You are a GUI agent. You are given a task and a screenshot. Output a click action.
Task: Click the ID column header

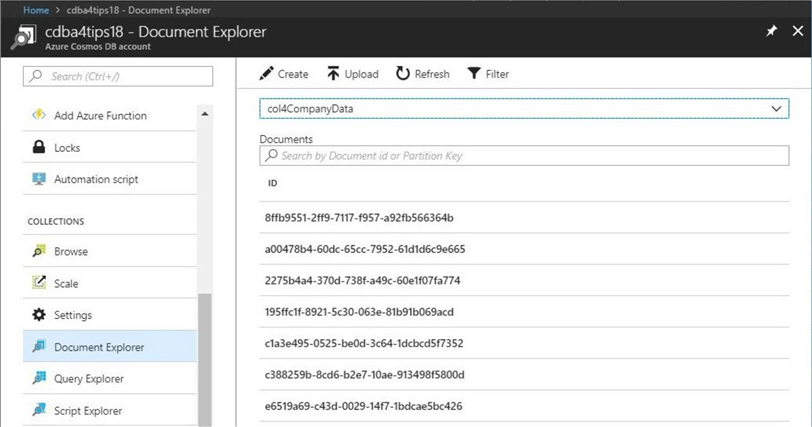272,183
